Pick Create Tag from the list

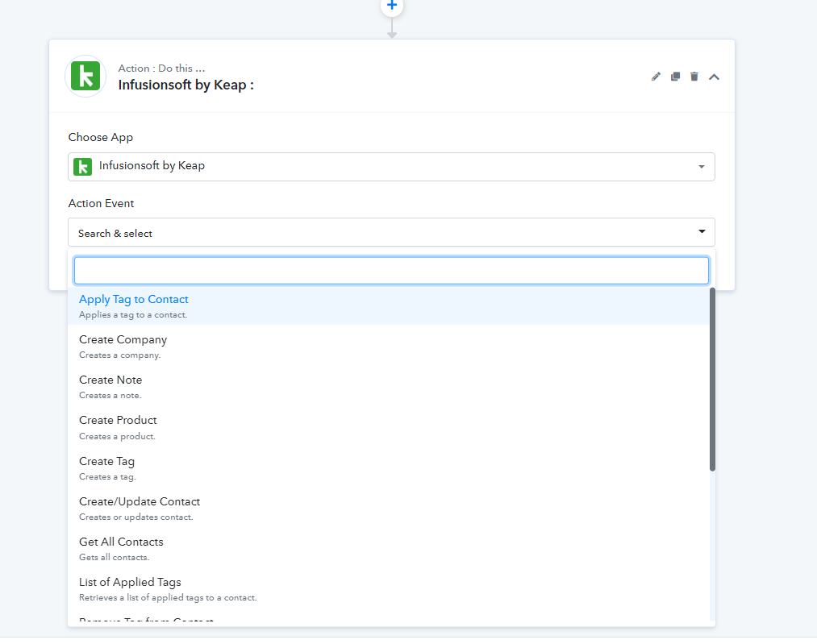388,468
